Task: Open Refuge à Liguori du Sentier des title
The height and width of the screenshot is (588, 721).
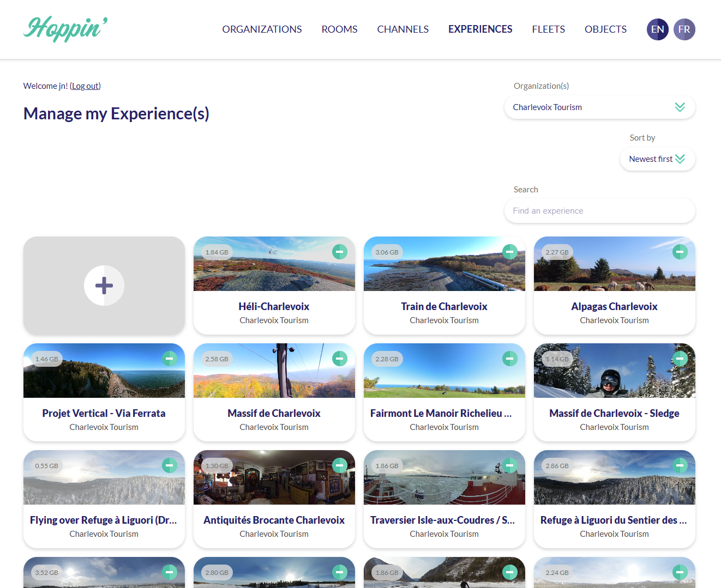Action: tap(614, 520)
